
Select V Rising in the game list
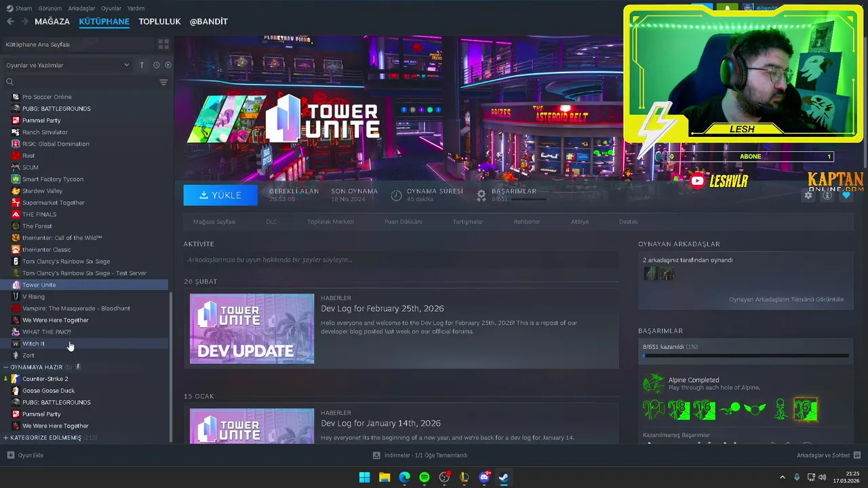pos(84,297)
